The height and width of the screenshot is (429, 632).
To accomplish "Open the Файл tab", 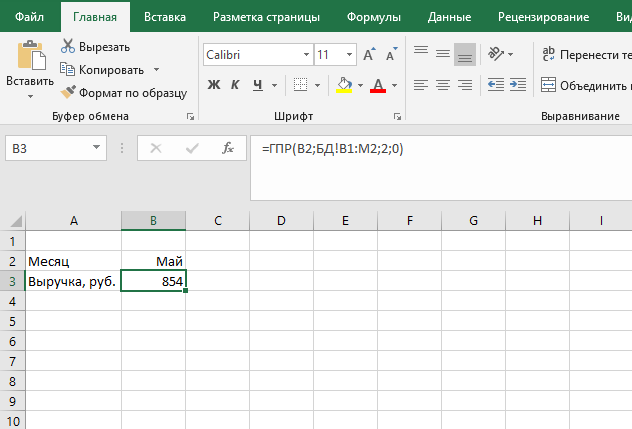I will (29, 17).
